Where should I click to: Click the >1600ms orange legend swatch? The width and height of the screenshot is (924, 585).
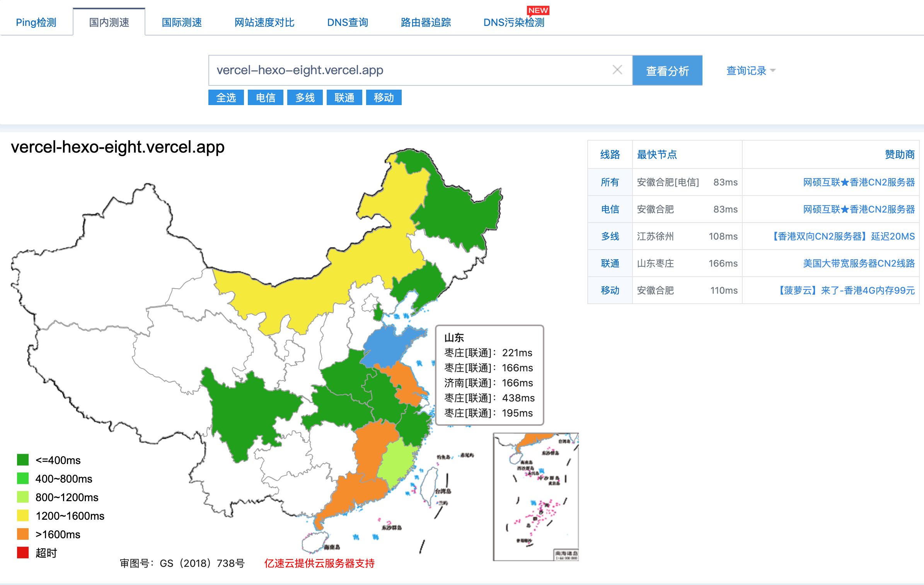23,534
